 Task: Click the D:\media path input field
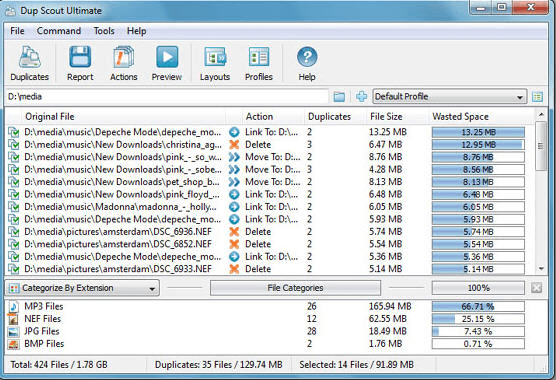point(167,96)
